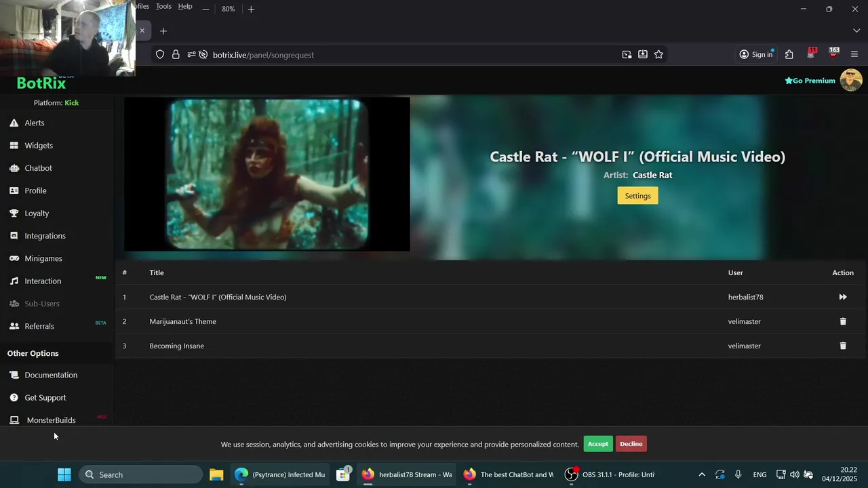This screenshot has height=488, width=868.
Task: Click the Firefox Sign in button
Action: point(756,55)
